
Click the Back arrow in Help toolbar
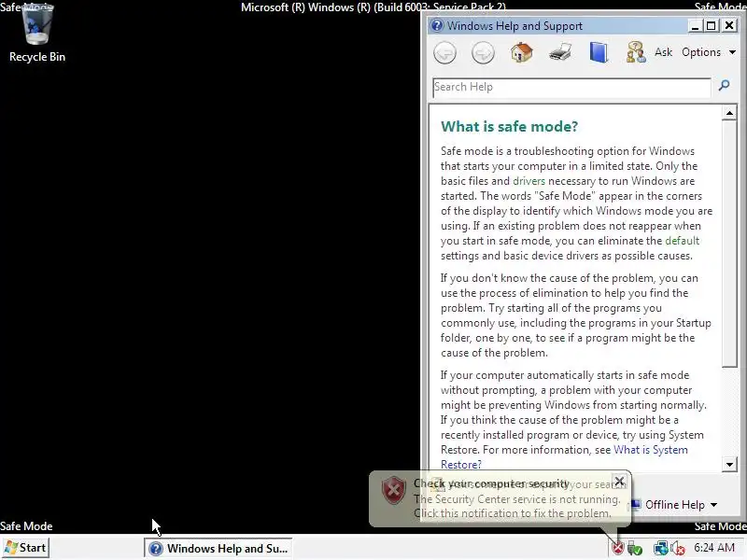click(445, 52)
